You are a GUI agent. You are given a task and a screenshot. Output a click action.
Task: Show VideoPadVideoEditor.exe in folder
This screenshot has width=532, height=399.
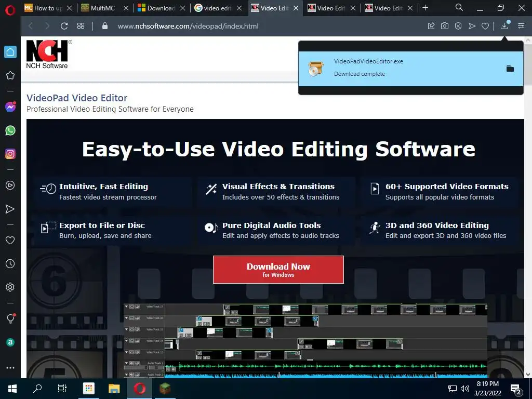click(x=510, y=69)
